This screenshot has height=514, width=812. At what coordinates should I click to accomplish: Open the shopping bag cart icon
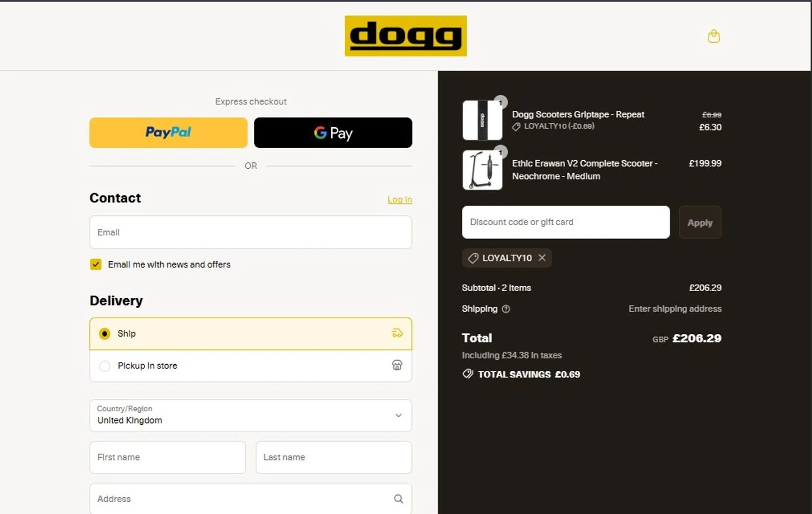click(x=713, y=36)
